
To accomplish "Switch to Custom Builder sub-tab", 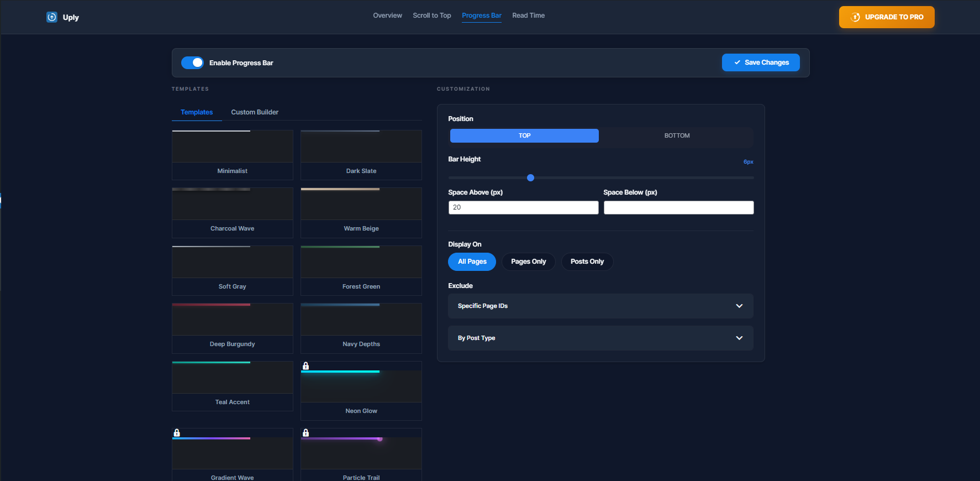I will coord(255,112).
